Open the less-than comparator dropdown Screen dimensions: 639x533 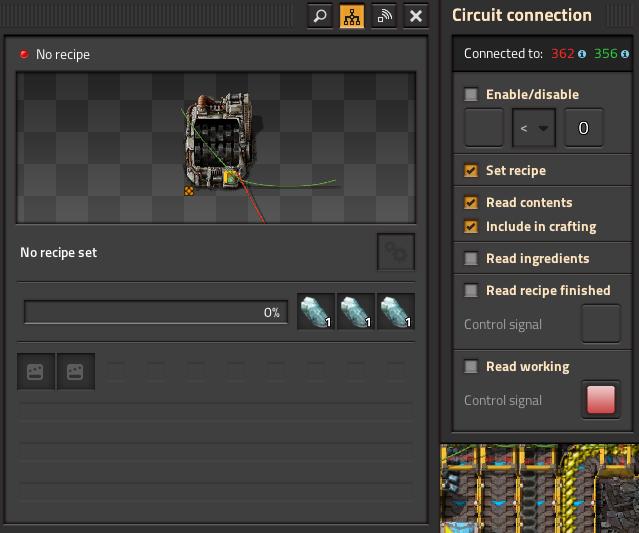(x=534, y=128)
